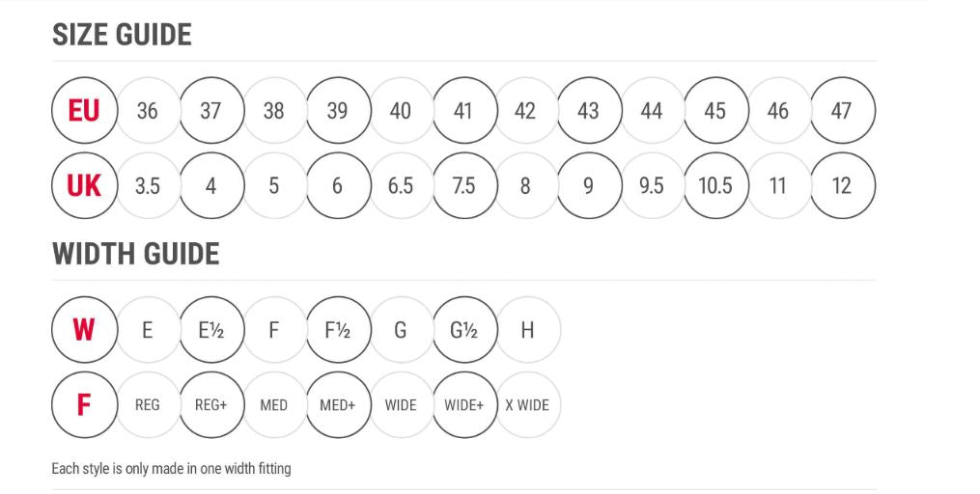The height and width of the screenshot is (494, 980).
Task: Select the red EU label circle
Action: tap(84, 111)
